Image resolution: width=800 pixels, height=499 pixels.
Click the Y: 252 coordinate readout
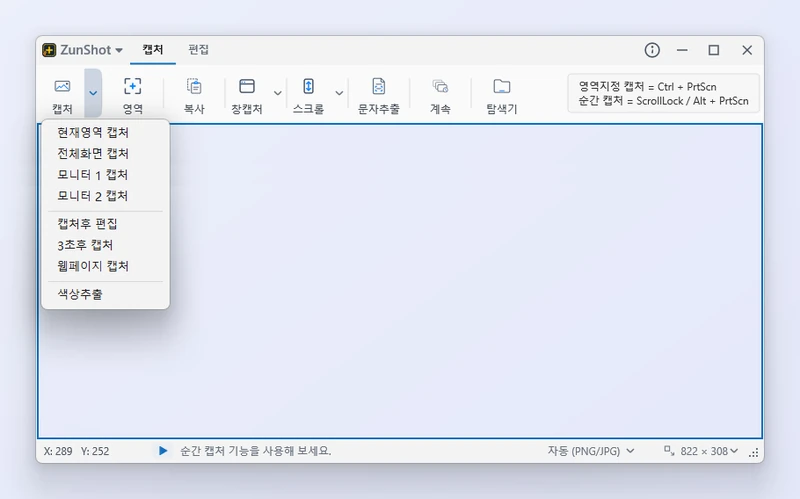click(x=95, y=451)
